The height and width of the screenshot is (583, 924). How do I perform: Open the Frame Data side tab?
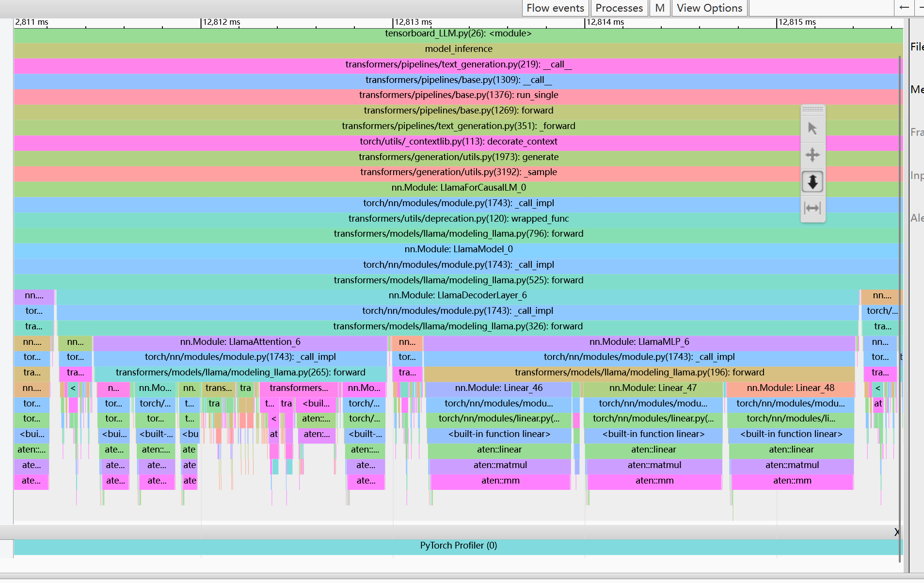[917, 132]
